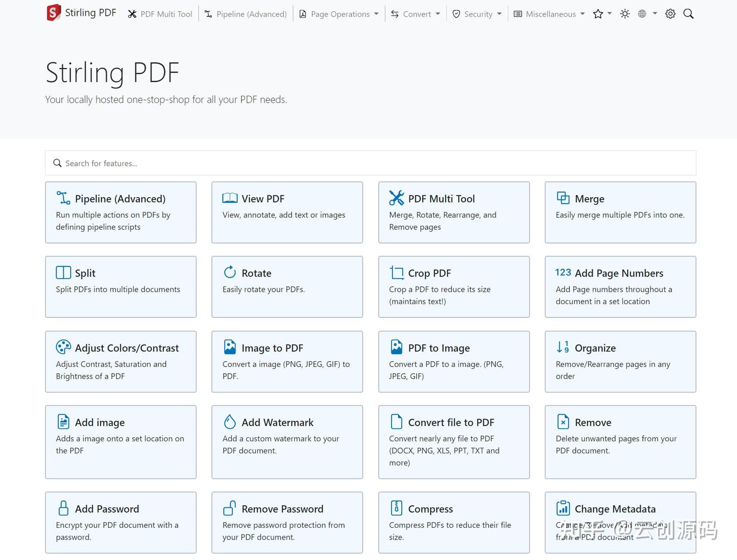Click the Add Password lock icon
This screenshot has width=737, height=560.
[63, 508]
